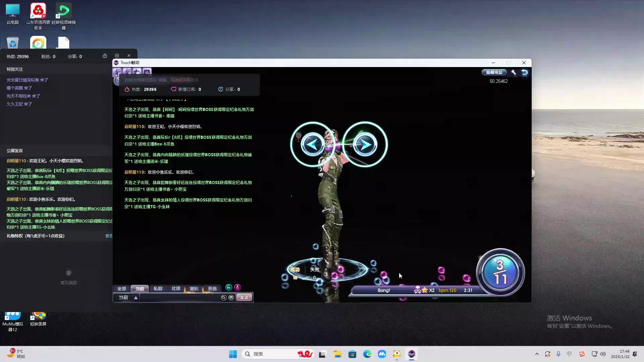
Task: Select the 全部 chat tab
Action: pos(121,289)
